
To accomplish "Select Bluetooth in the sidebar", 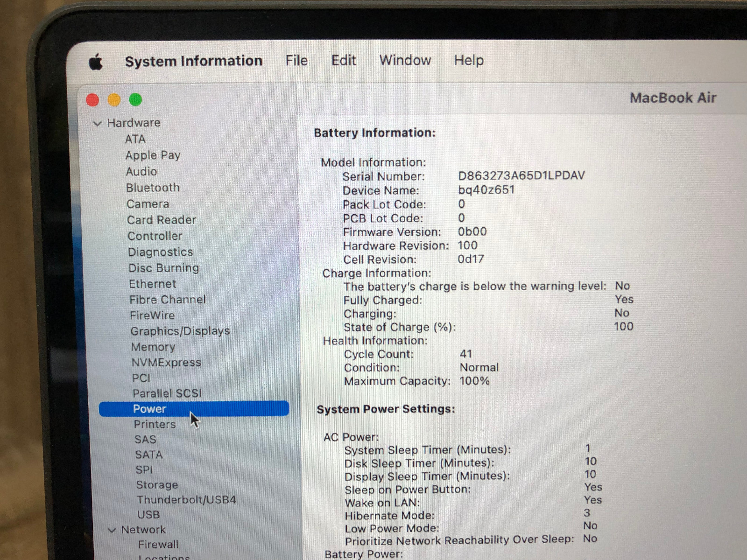I will tap(153, 188).
